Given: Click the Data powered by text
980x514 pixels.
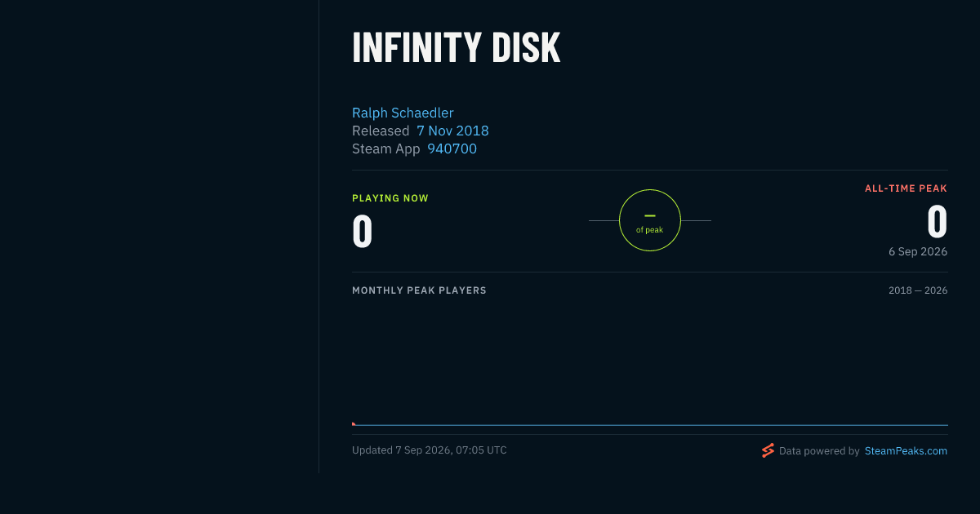Looking at the screenshot, I should tap(819, 450).
